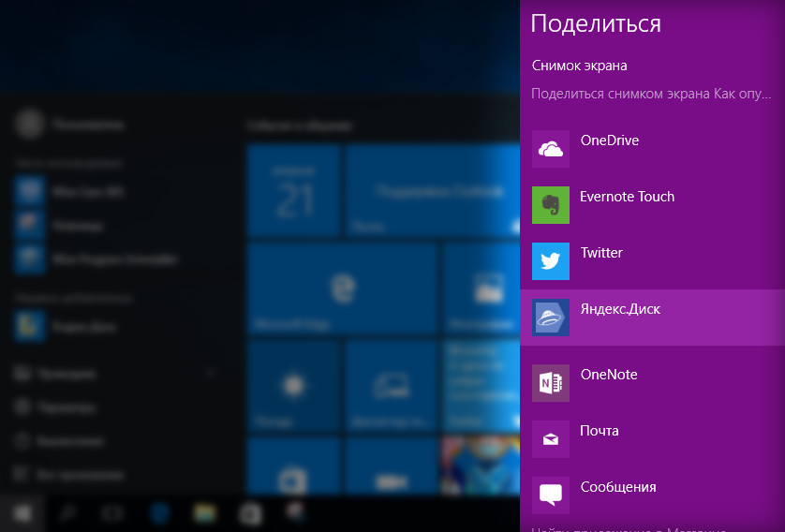Open the blurred Start button on taskbar
Image resolution: width=785 pixels, height=532 pixels.
tap(22, 513)
